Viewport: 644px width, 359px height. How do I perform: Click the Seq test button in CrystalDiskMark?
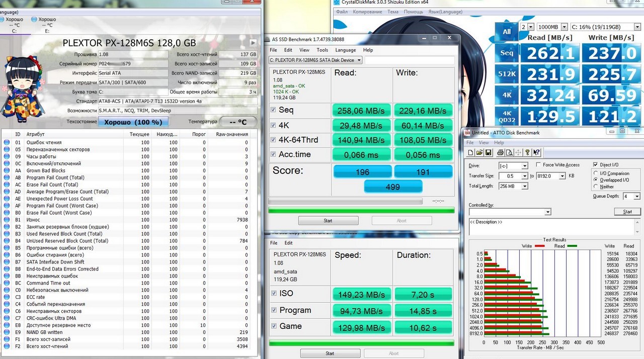point(507,53)
